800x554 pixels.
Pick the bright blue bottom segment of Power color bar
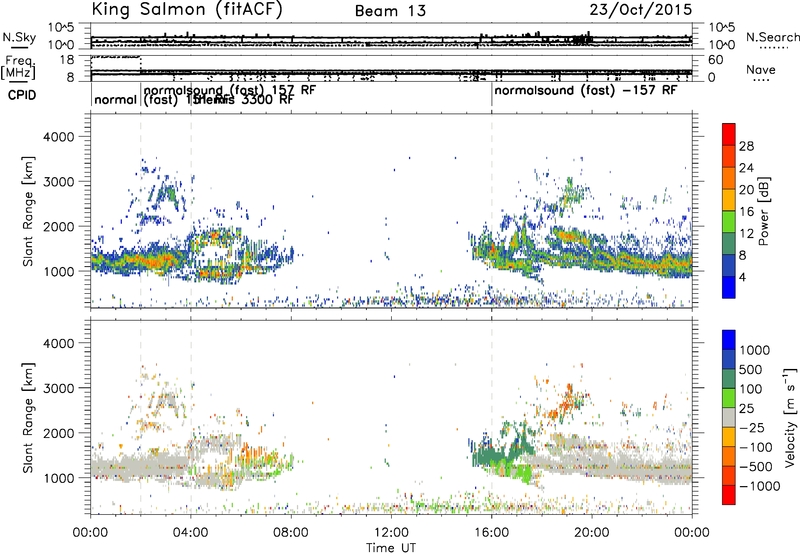click(729, 287)
